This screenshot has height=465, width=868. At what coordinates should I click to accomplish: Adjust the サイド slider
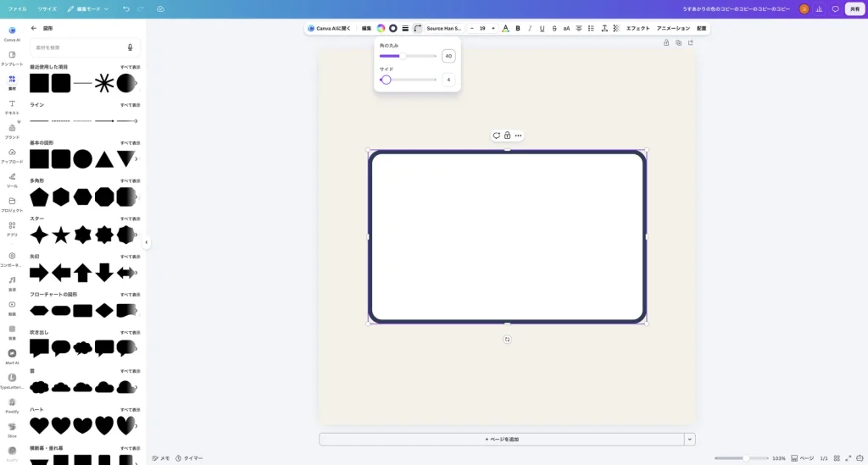[x=408, y=80]
